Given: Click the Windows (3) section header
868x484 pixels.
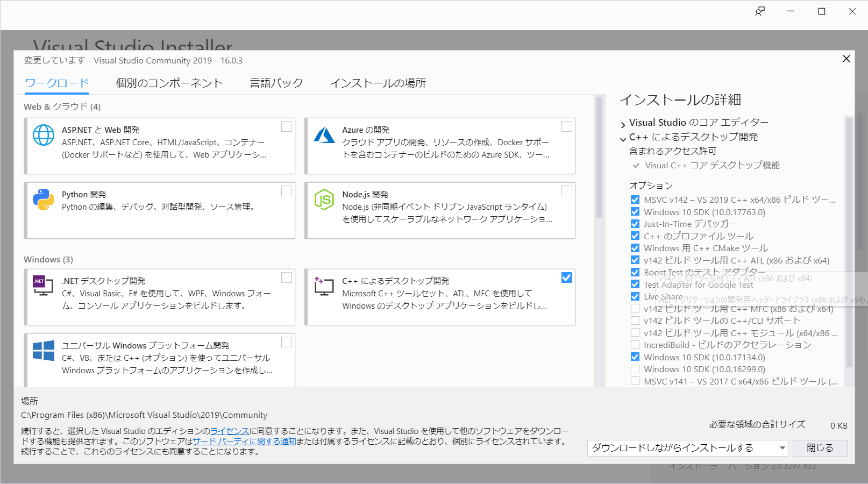Looking at the screenshot, I should (x=48, y=260).
